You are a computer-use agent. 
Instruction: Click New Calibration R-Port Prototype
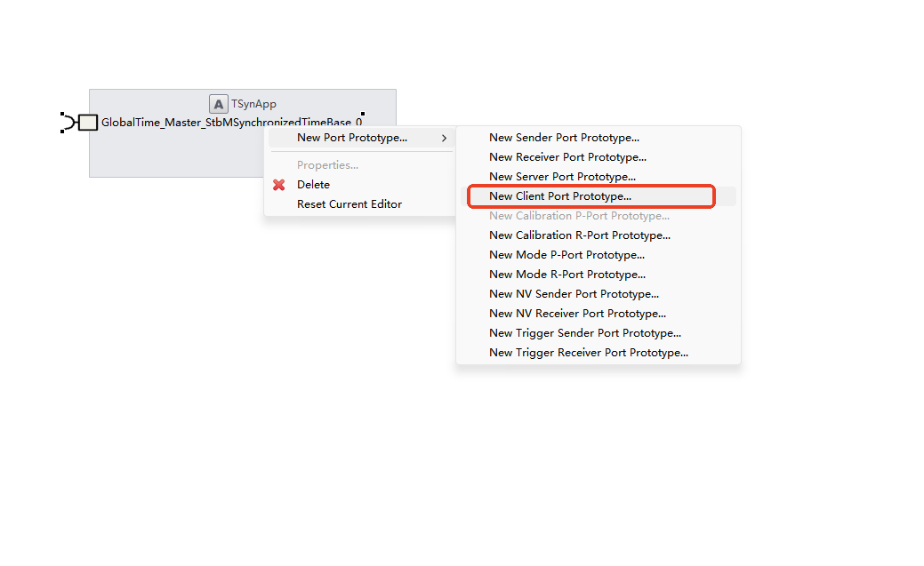tap(579, 235)
